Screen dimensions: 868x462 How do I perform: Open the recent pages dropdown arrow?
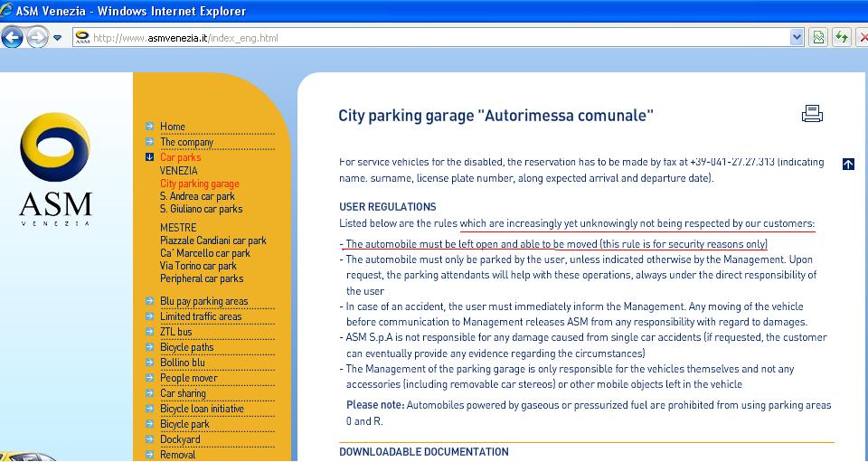[x=57, y=38]
